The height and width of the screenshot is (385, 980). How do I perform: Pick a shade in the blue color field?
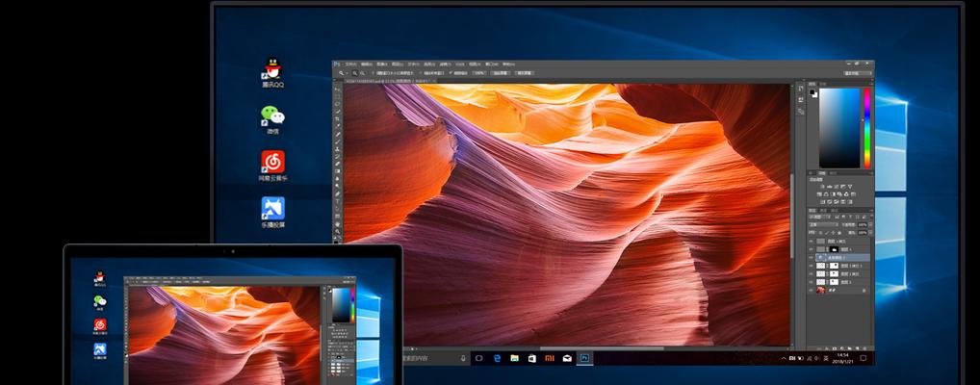[839, 128]
